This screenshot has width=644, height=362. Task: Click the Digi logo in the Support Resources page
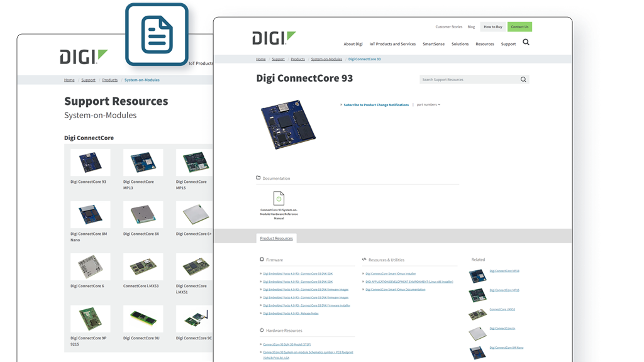[84, 57]
